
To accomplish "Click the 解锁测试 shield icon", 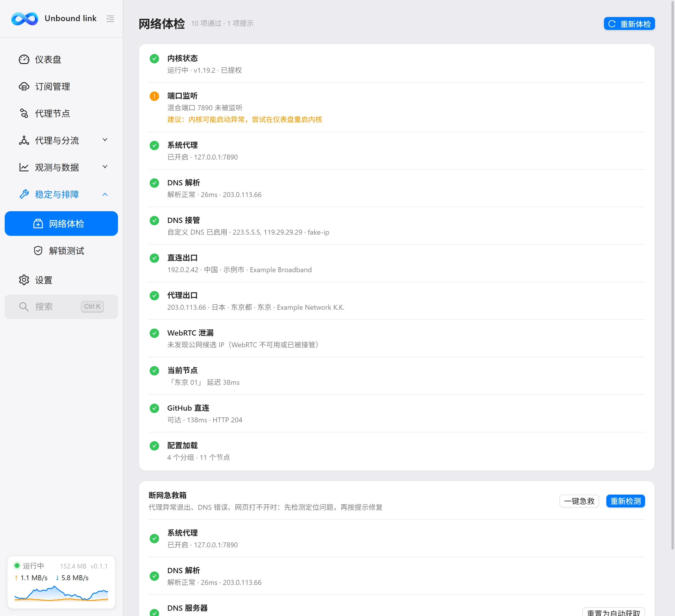I will 38,250.
